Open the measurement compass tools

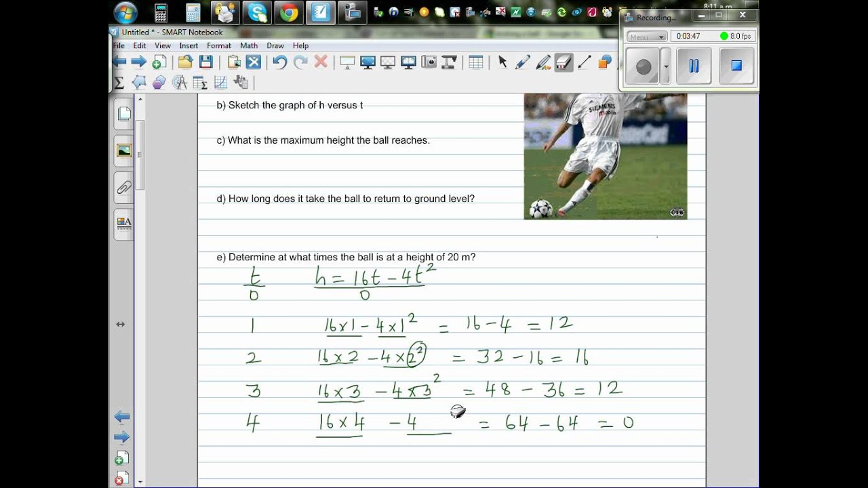pos(180,83)
